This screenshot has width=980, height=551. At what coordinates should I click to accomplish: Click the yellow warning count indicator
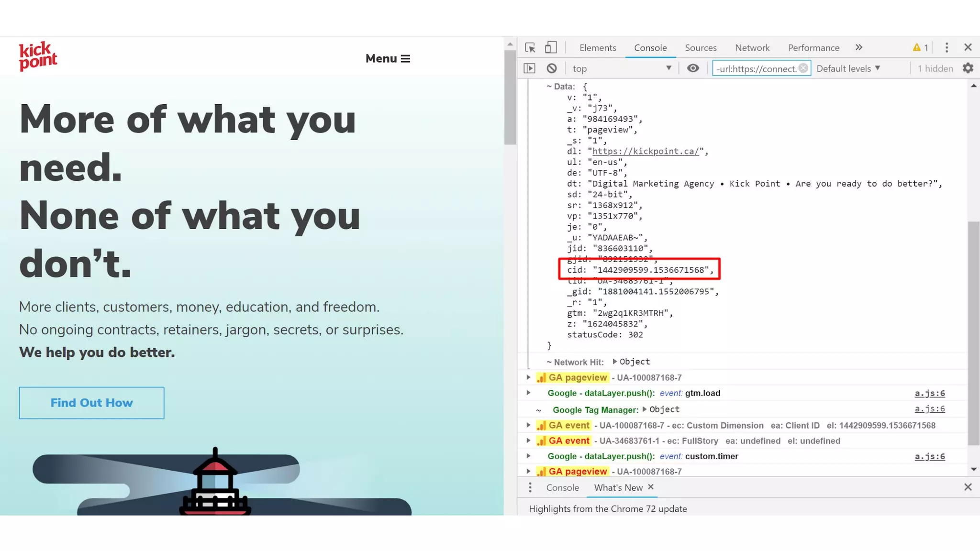point(920,47)
